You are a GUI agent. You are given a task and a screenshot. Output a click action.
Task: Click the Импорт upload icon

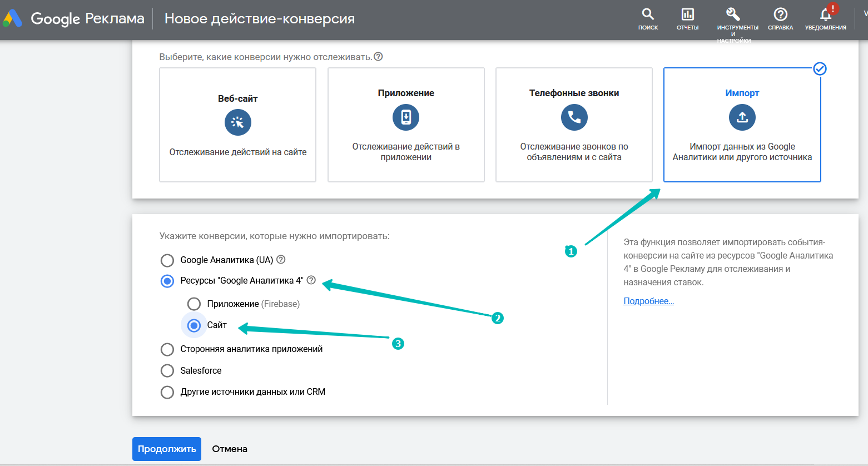(x=742, y=117)
